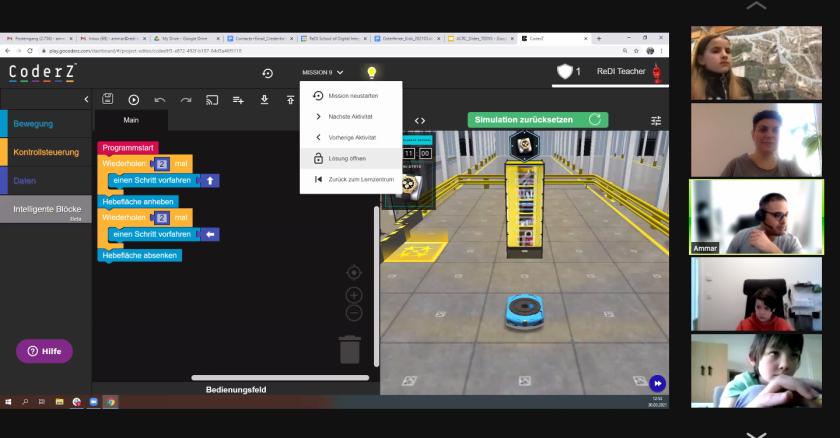Click the fast-forward simulation speed button

[657, 383]
